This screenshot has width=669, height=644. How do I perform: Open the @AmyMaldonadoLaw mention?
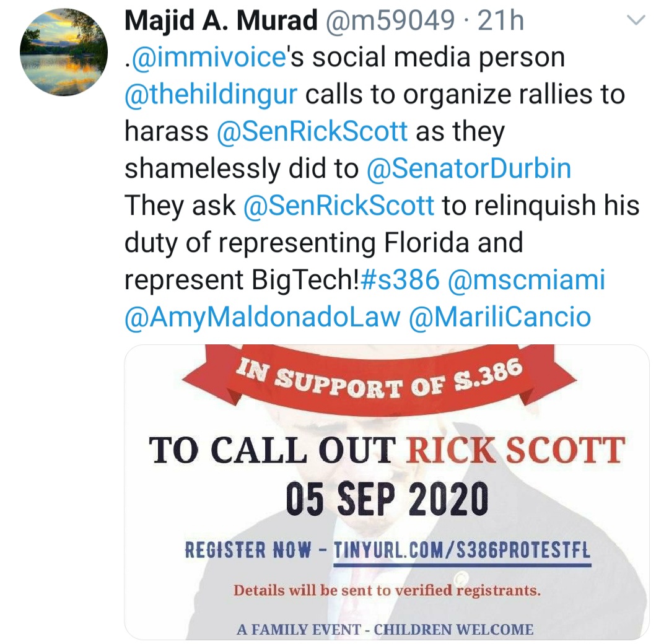(x=263, y=317)
